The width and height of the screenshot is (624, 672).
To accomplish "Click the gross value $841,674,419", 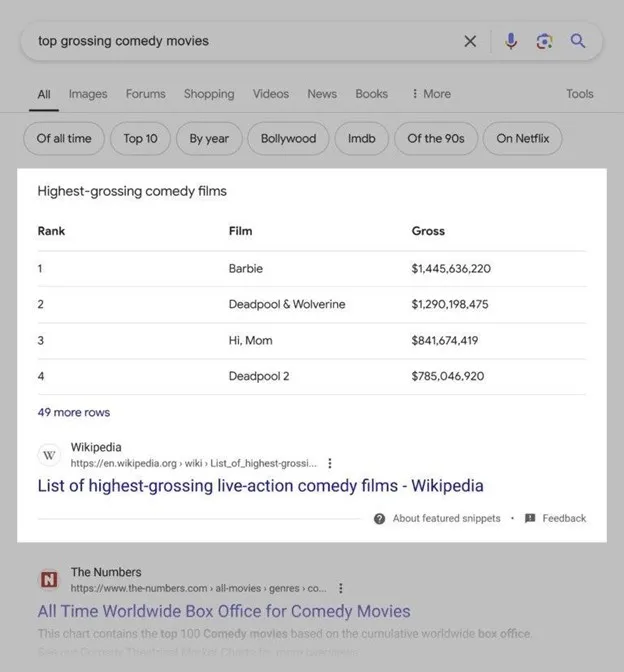I will [445, 341].
